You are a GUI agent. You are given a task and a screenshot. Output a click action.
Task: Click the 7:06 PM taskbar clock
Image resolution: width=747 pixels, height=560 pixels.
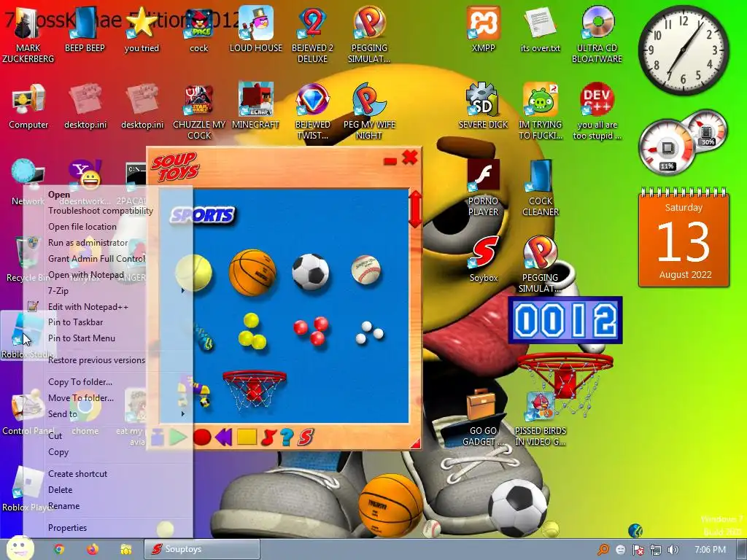(x=710, y=550)
